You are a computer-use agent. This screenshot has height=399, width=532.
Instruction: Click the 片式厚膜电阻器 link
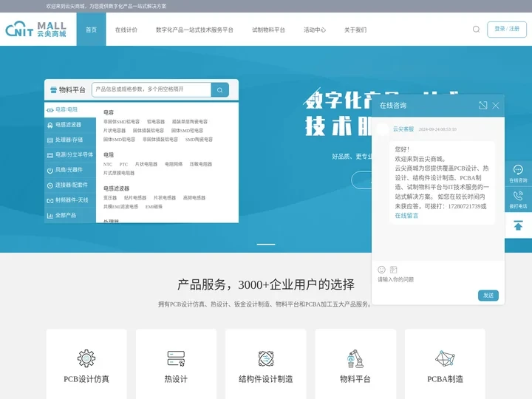(x=119, y=173)
